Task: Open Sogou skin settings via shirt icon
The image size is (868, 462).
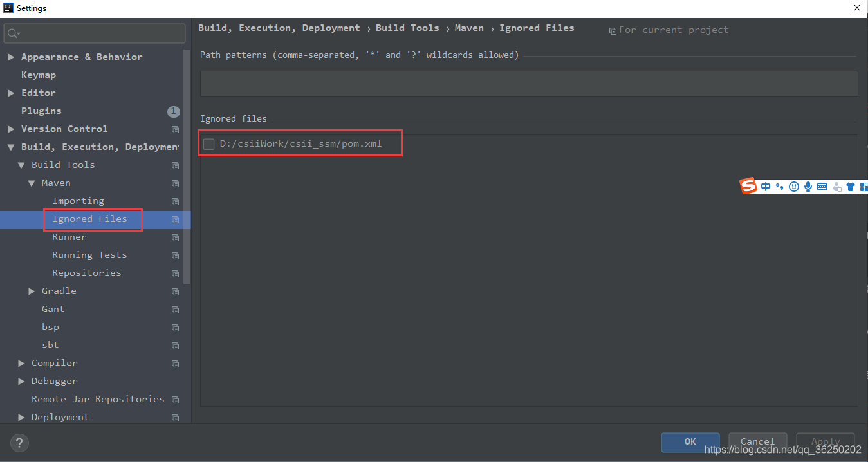Action: pos(851,187)
